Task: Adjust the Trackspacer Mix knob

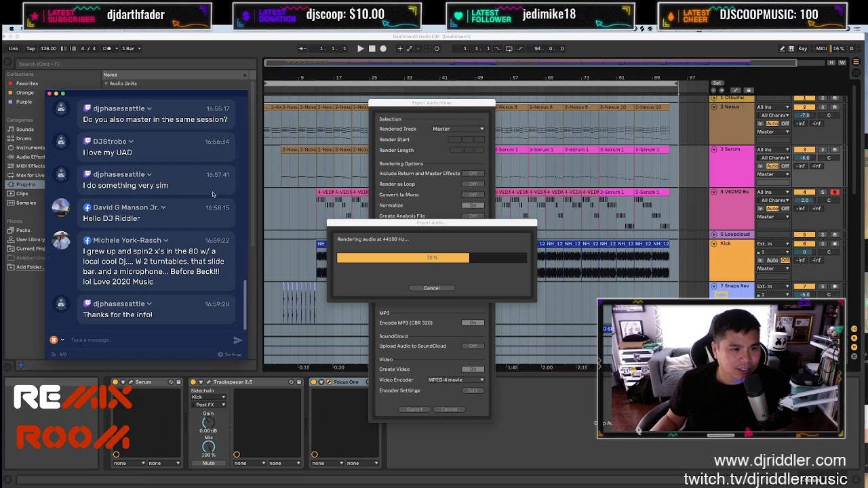Action: pos(208,447)
